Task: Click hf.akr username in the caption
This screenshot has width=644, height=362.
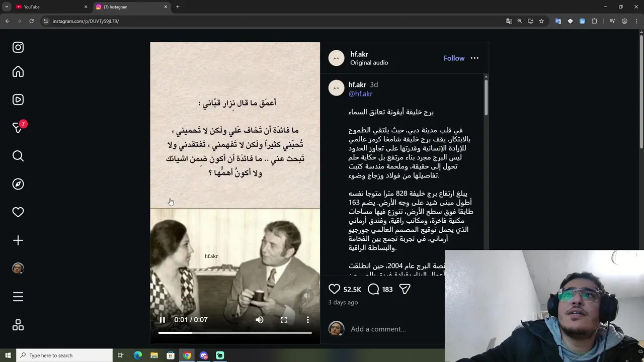Action: coord(357,84)
